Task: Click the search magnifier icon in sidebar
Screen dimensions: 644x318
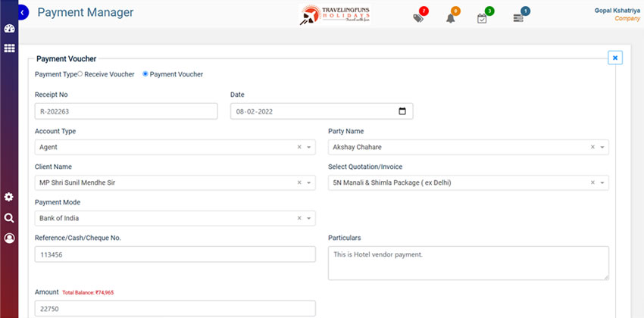Action: [9, 218]
